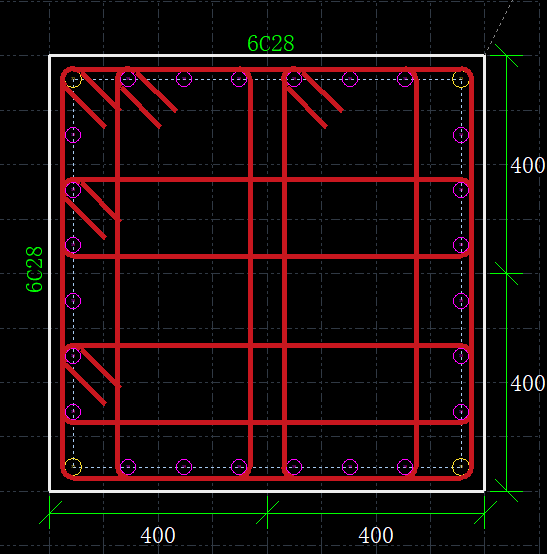Select the rotated 6C28 label left of section
The image size is (547, 554).
click(35, 269)
